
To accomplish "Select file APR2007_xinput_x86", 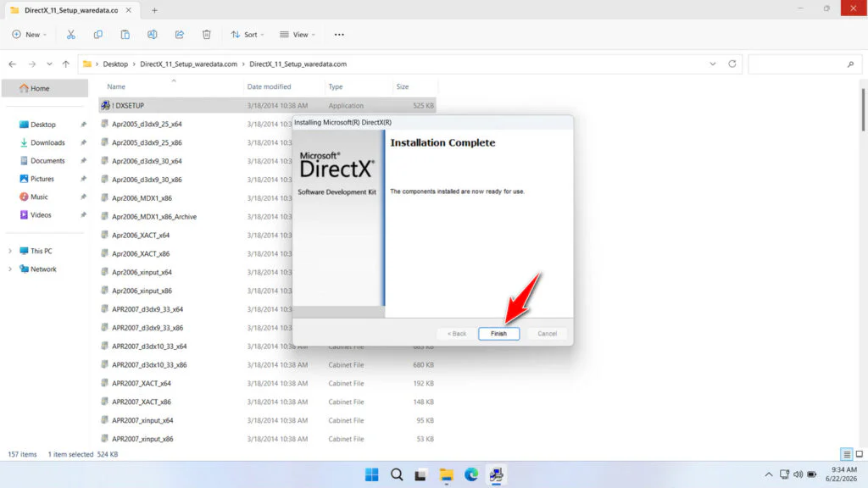I will pos(142,439).
